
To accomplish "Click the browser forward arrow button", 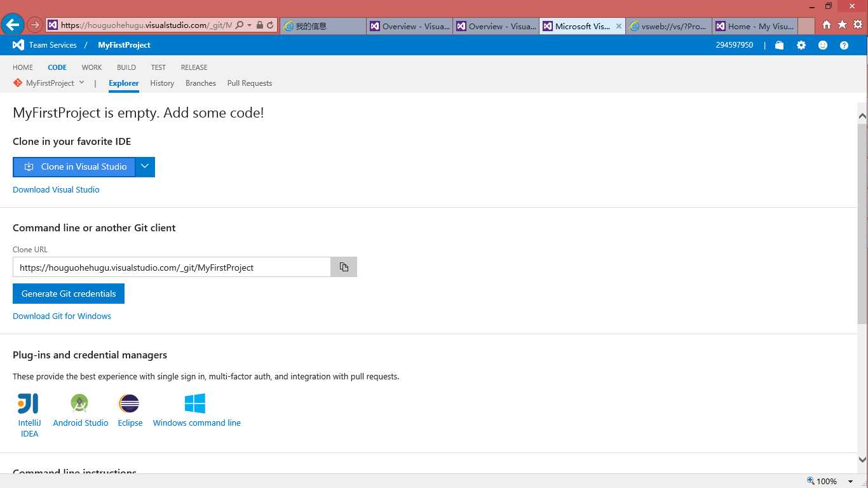I will click(x=35, y=25).
